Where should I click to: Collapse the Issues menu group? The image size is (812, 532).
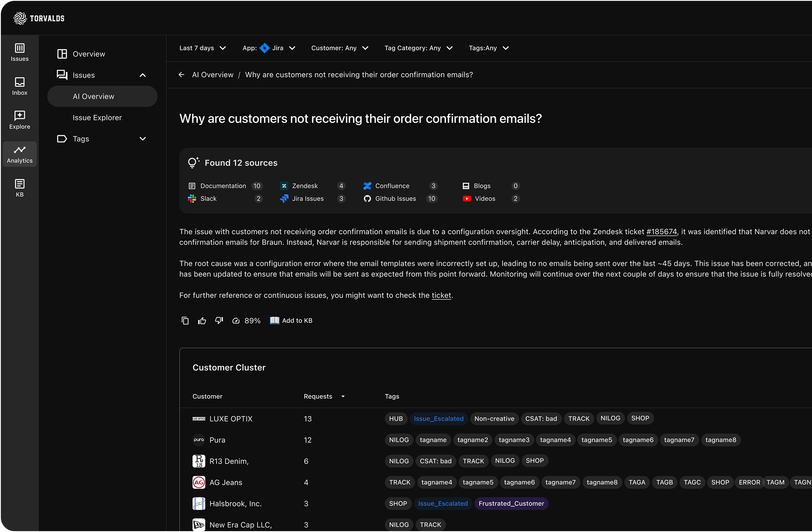point(143,75)
